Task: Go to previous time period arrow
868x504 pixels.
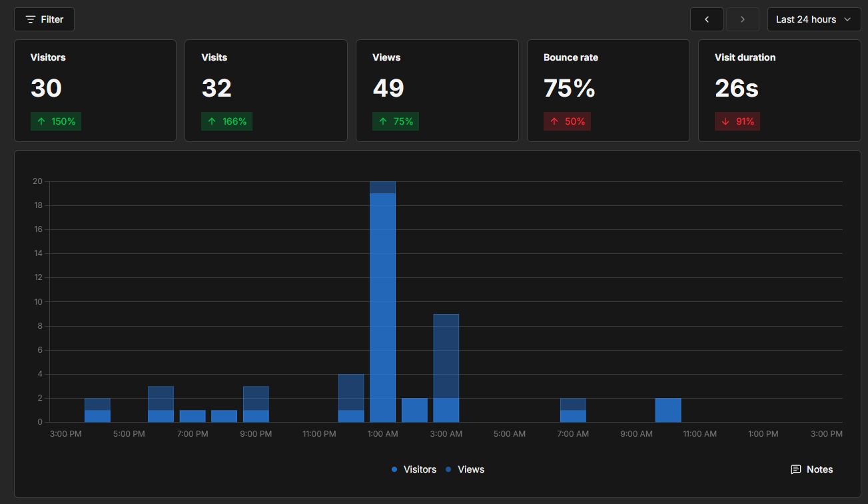Action: (707, 19)
